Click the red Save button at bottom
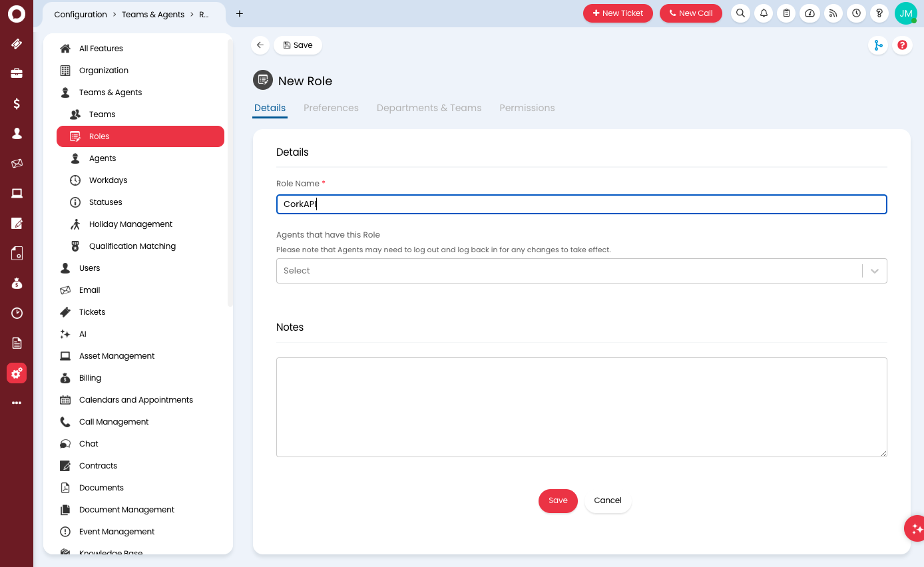The image size is (924, 567). click(558, 500)
